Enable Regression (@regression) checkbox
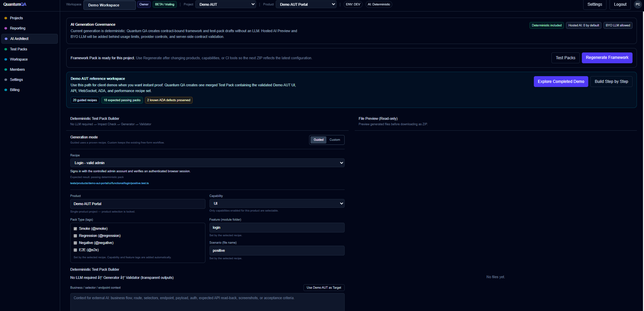The height and width of the screenshot is (311, 644). pyautogui.click(x=75, y=236)
